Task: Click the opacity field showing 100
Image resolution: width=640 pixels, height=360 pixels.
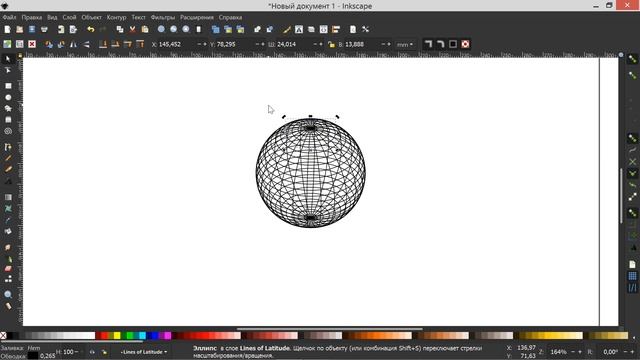Action: (68, 352)
